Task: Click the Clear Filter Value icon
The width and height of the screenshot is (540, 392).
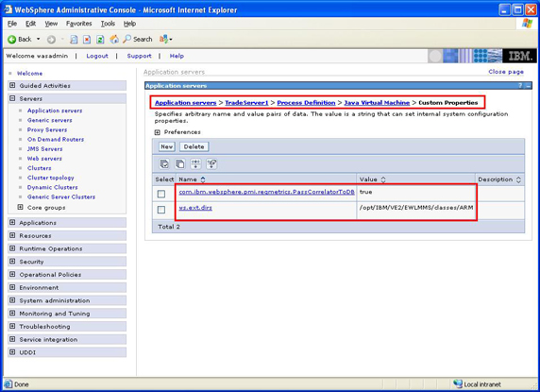Action: (211, 164)
